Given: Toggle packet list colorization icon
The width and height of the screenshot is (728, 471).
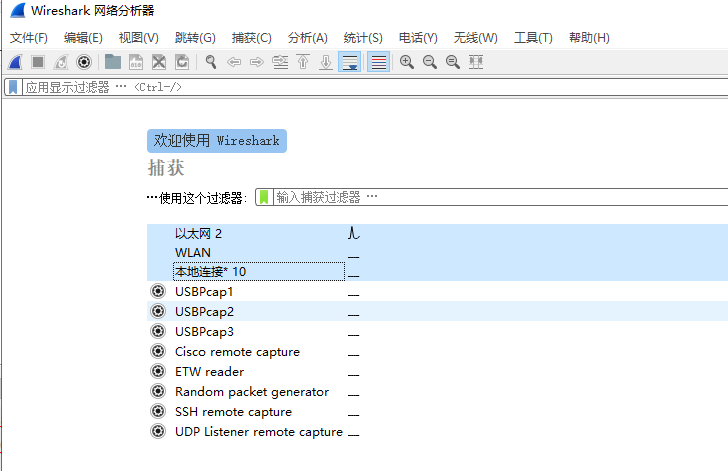Looking at the screenshot, I should click(x=378, y=62).
